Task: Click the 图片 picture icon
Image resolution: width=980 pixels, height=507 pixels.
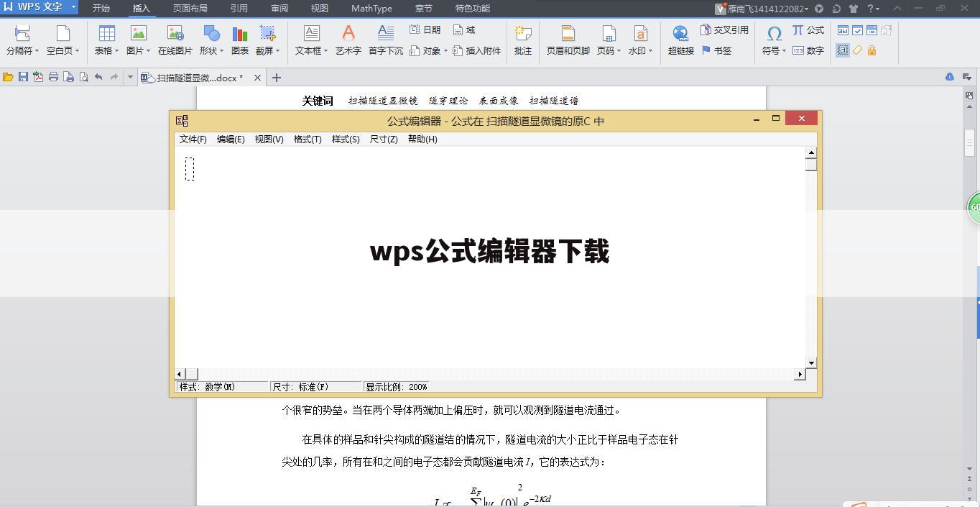Action: 138,34
